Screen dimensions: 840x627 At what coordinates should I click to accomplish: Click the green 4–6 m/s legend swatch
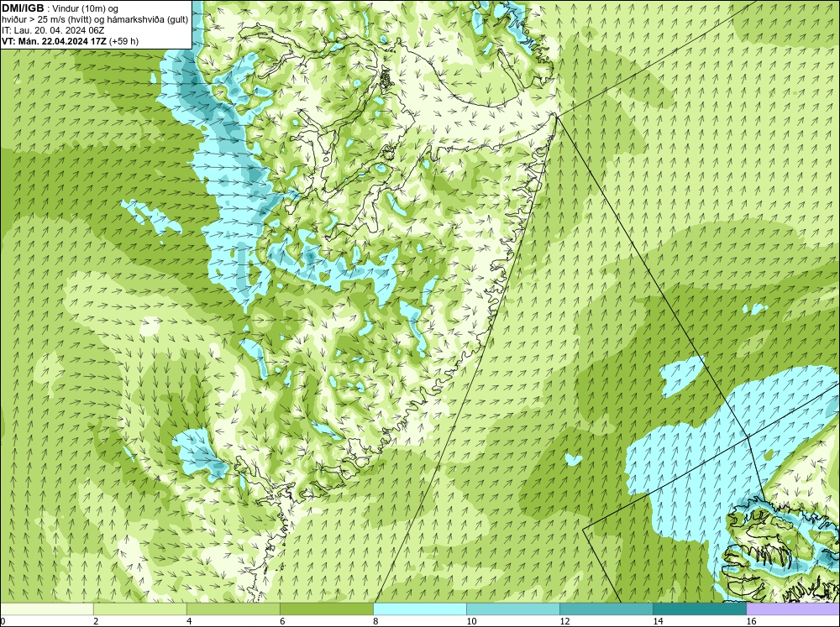coord(234,609)
